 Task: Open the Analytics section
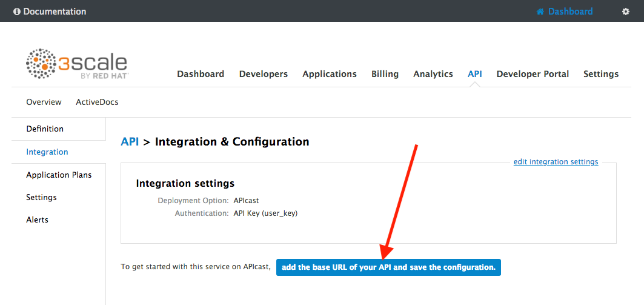(433, 74)
